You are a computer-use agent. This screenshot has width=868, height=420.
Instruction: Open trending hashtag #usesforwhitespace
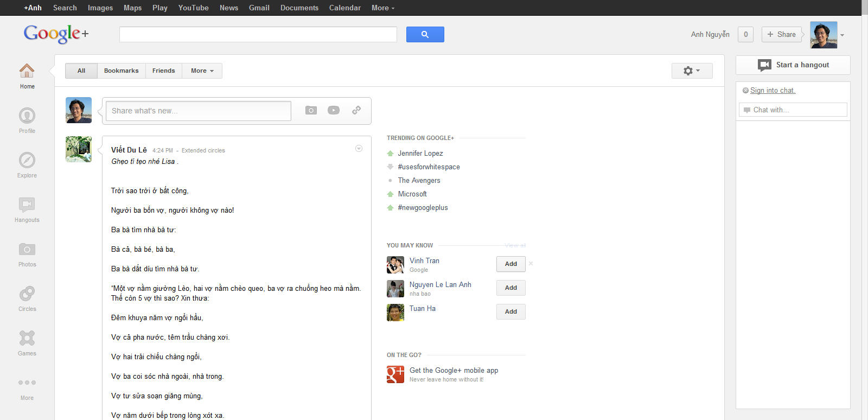click(x=429, y=167)
